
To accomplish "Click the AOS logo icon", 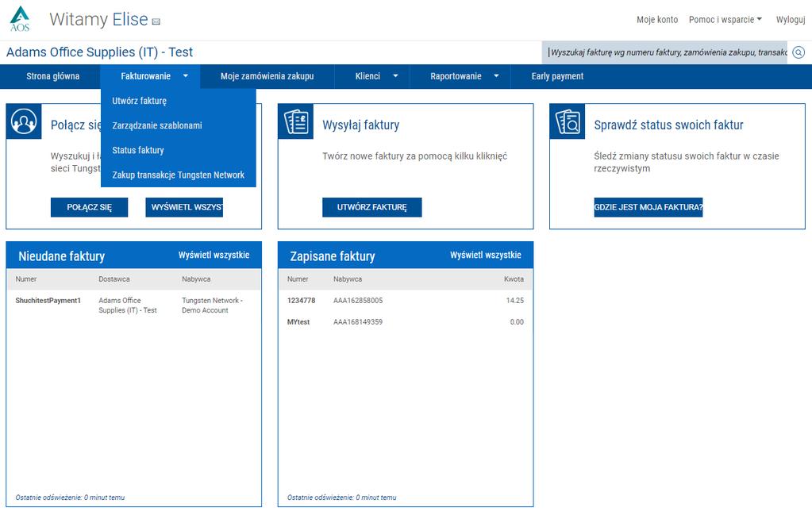I will point(20,19).
